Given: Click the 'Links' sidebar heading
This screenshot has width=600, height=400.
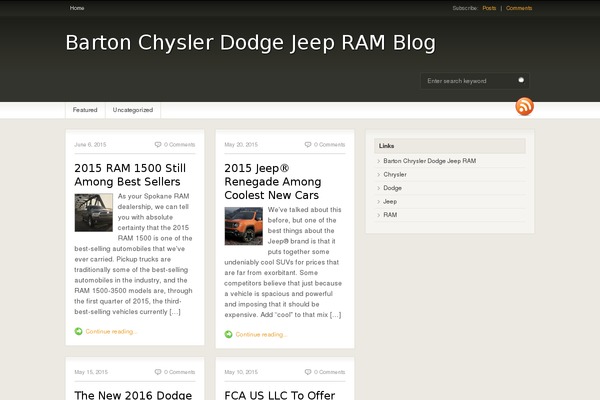Looking at the screenshot, I should [386, 146].
